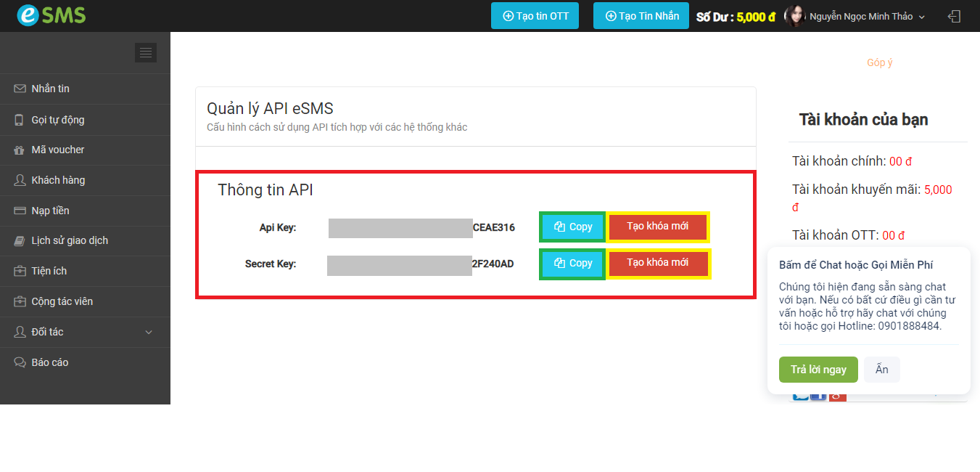Open Lịch sử giao dịch menu item
The image size is (980, 472).
(x=70, y=240)
